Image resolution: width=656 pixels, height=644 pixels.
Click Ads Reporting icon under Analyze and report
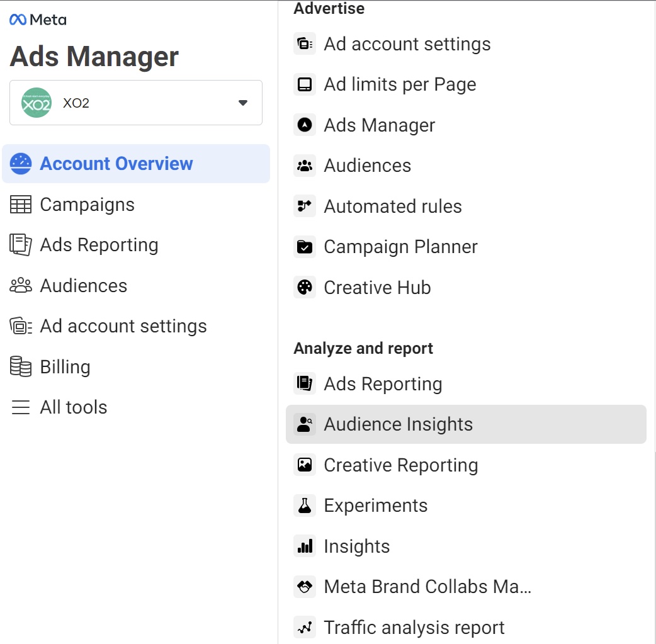(x=305, y=383)
